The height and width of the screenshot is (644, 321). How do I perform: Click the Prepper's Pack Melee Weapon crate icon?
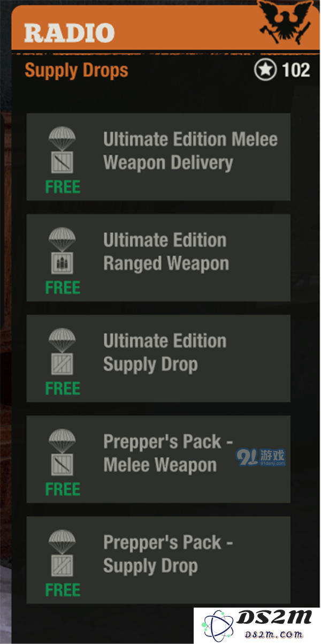[63, 453]
